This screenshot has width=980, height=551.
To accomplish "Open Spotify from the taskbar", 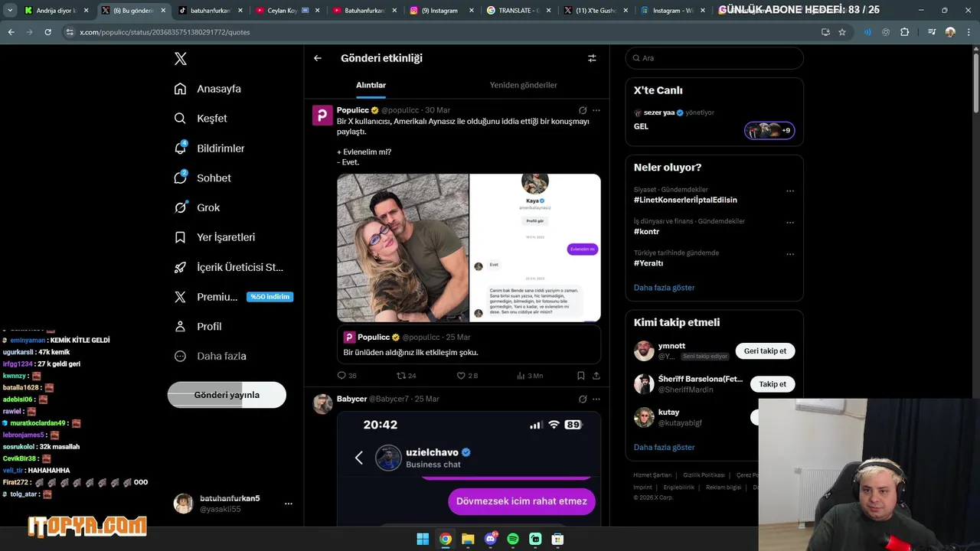I will [x=513, y=539].
